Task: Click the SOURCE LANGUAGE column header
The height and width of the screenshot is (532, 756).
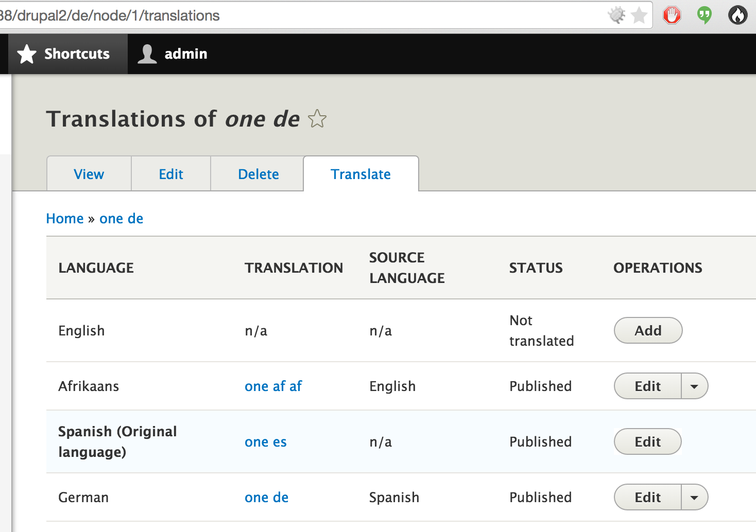Action: tap(407, 268)
